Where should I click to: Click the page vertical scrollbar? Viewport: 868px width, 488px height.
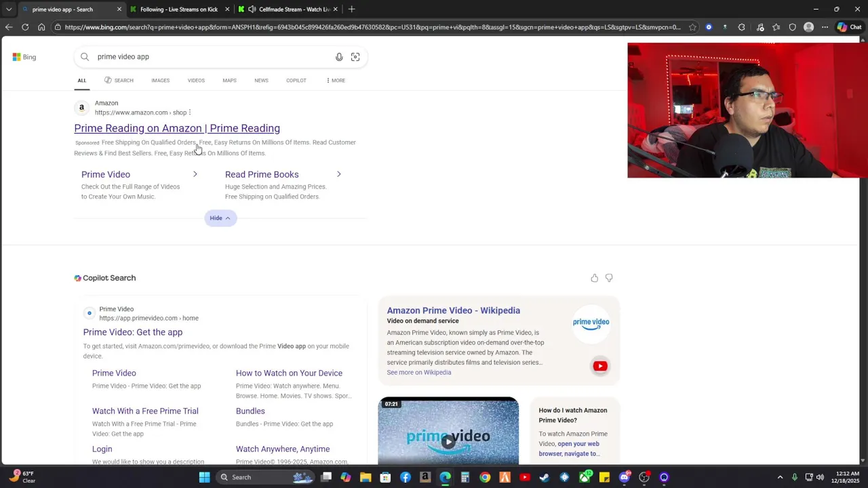[863, 251]
